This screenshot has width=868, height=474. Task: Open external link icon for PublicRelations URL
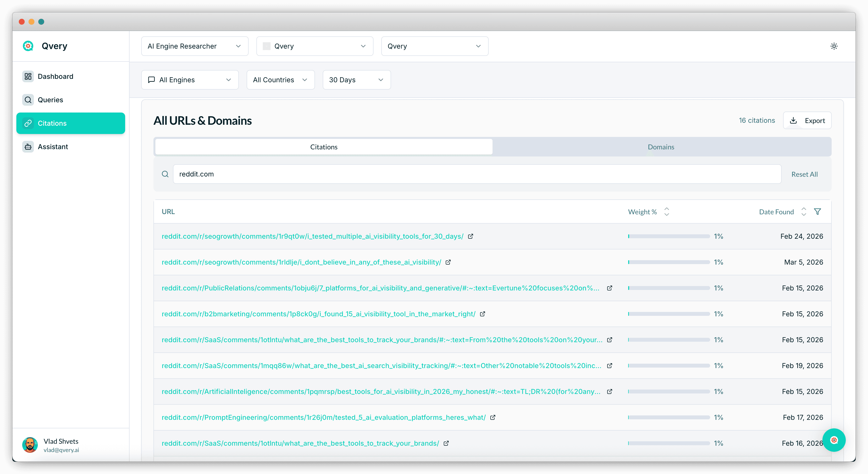click(x=609, y=288)
